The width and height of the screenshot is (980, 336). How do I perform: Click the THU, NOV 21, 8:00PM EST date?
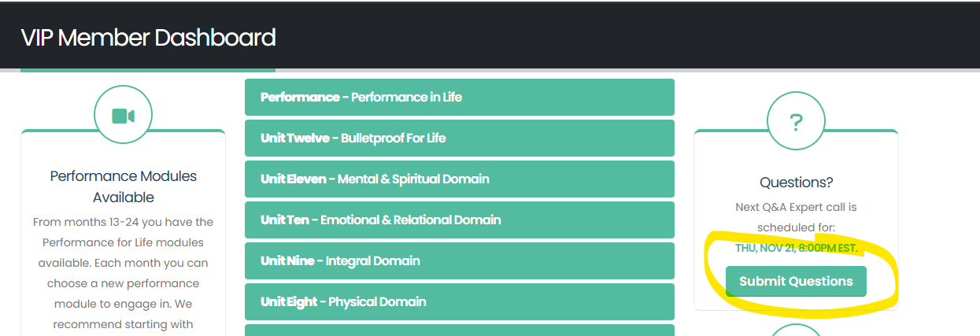[x=796, y=249]
